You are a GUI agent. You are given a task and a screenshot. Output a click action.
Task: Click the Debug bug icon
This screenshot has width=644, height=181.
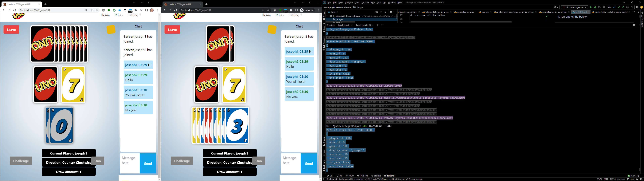click(595, 7)
